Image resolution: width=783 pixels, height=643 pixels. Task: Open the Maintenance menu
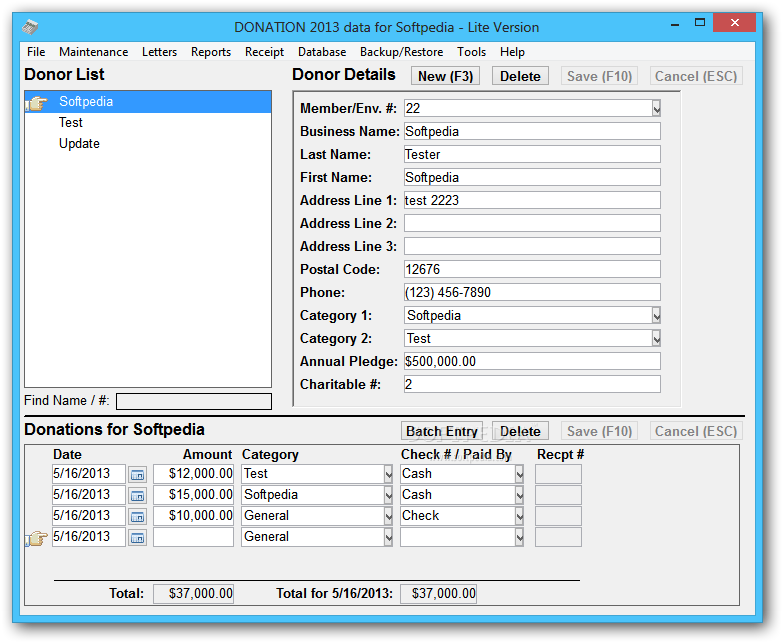point(93,52)
